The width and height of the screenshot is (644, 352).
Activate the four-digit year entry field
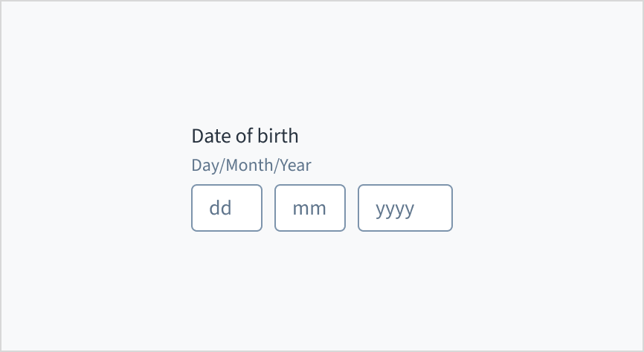[x=405, y=208]
